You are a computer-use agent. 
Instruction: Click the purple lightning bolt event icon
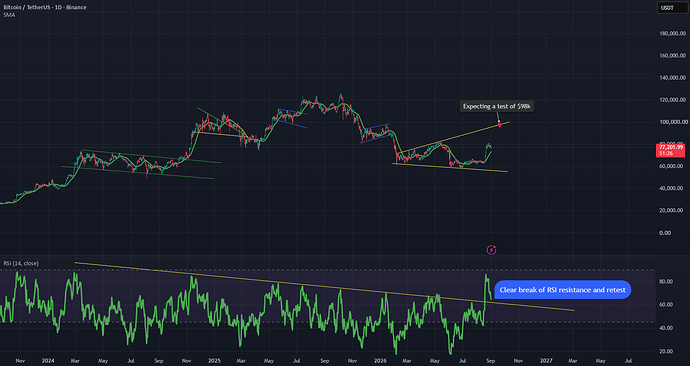492,250
